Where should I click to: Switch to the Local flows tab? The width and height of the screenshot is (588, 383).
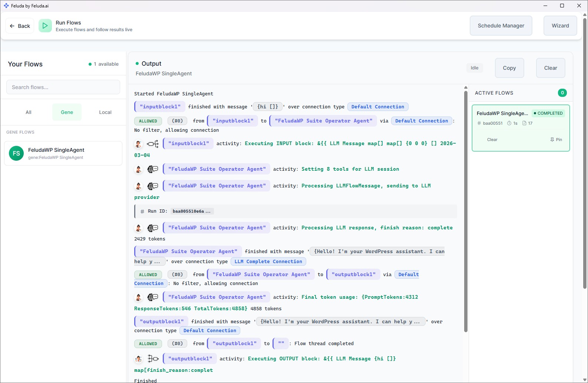pyautogui.click(x=105, y=112)
